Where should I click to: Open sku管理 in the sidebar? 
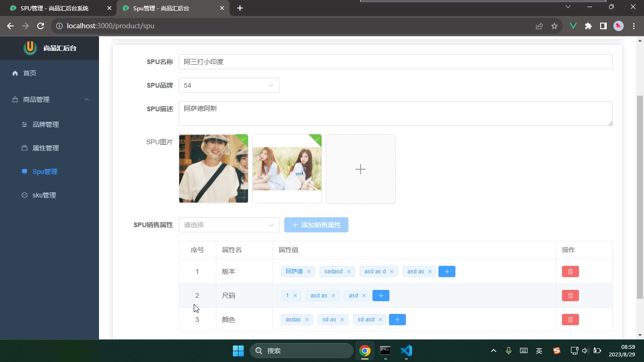(50, 195)
